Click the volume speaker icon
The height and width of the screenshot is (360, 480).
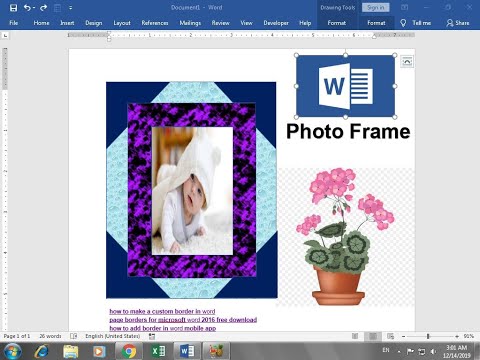[x=433, y=351]
